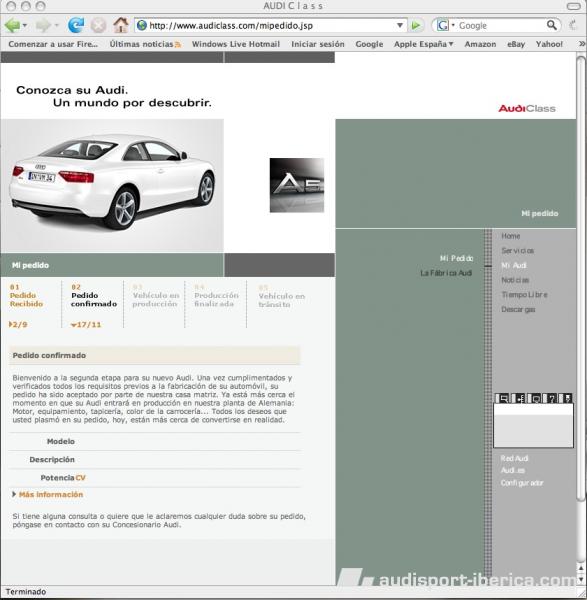
Task: Click the 'Pedido confirmado' section heading
Action: pyautogui.click(x=49, y=355)
